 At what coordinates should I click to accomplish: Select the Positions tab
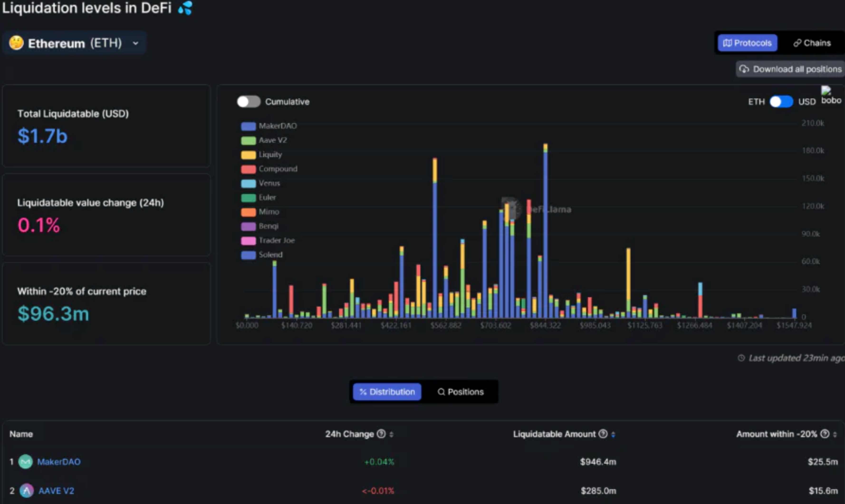click(460, 392)
